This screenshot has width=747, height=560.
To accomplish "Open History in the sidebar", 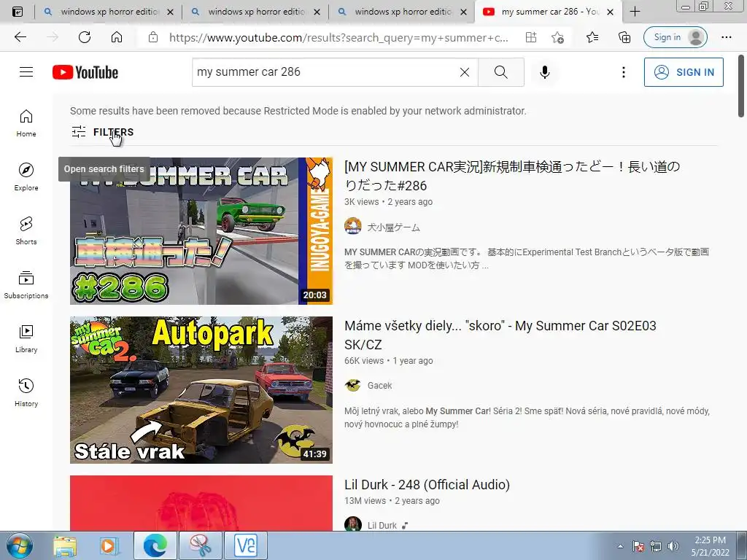I will (26, 393).
